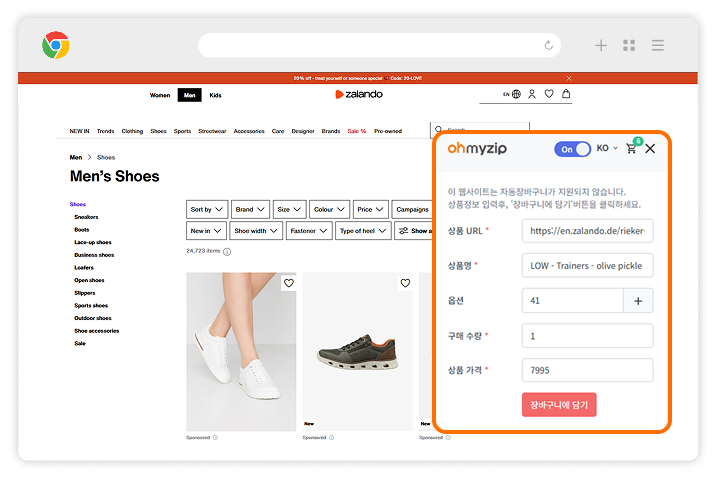The height and width of the screenshot is (478, 715).
Task: Close the ohmyzip panel with X
Action: (x=650, y=148)
